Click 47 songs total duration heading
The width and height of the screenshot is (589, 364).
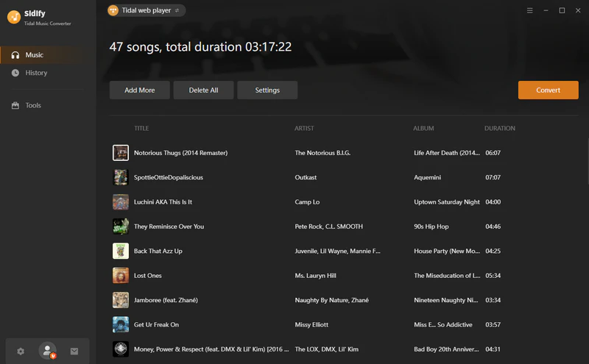click(x=200, y=47)
